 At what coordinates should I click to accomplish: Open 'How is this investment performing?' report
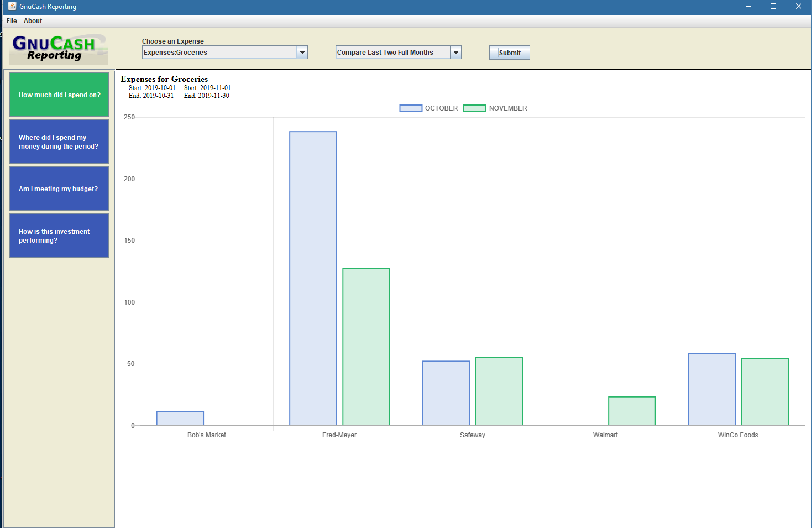coord(59,236)
